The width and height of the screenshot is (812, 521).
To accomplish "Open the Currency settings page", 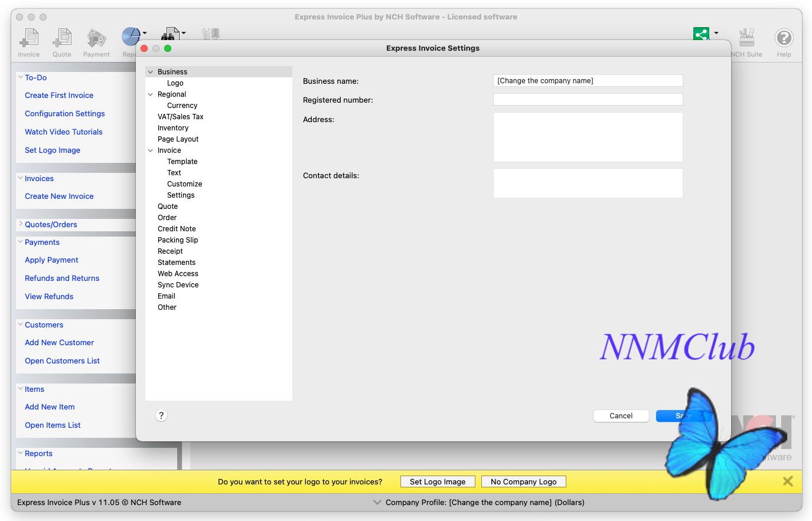I will pyautogui.click(x=182, y=106).
